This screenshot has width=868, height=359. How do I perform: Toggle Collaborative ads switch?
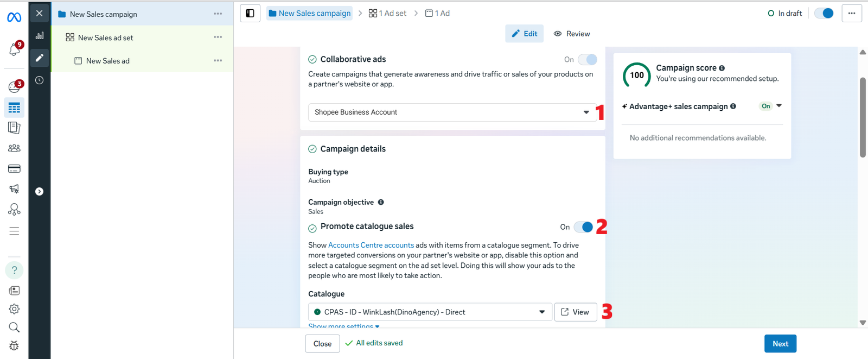click(588, 60)
